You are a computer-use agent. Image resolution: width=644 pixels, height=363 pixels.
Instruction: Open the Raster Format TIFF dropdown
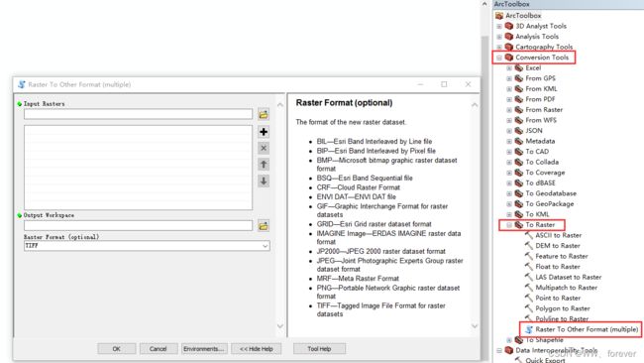pyautogui.click(x=265, y=246)
